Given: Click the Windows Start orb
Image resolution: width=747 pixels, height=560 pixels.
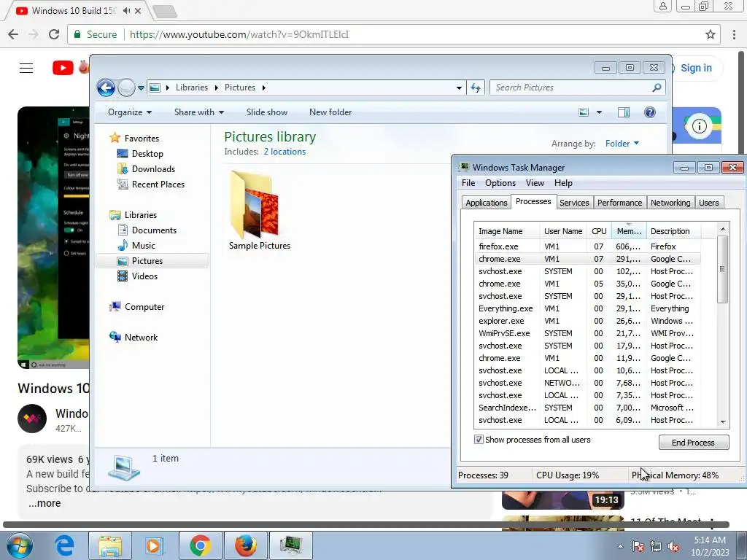Looking at the screenshot, I should point(19,545).
